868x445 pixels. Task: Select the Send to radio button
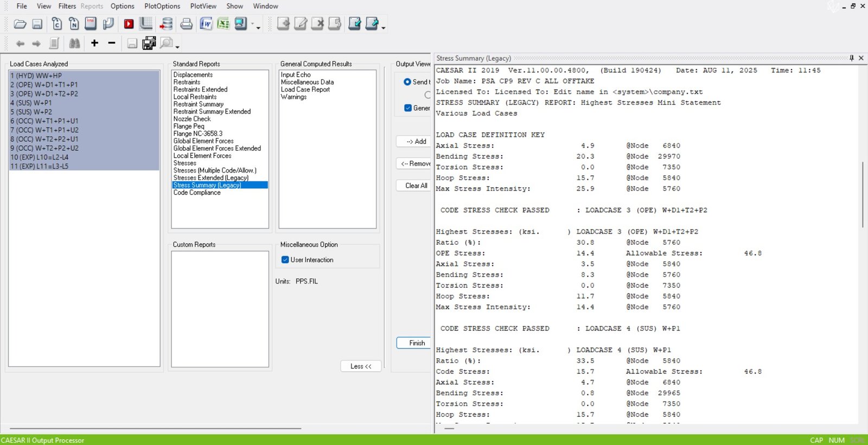pyautogui.click(x=407, y=82)
